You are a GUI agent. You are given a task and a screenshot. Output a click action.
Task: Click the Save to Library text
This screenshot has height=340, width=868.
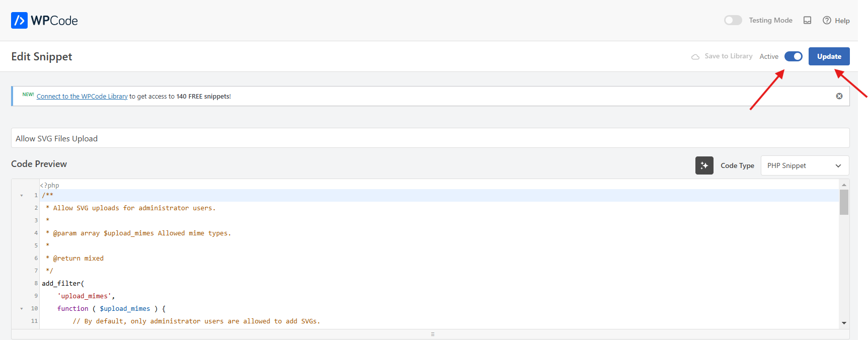[x=728, y=56]
